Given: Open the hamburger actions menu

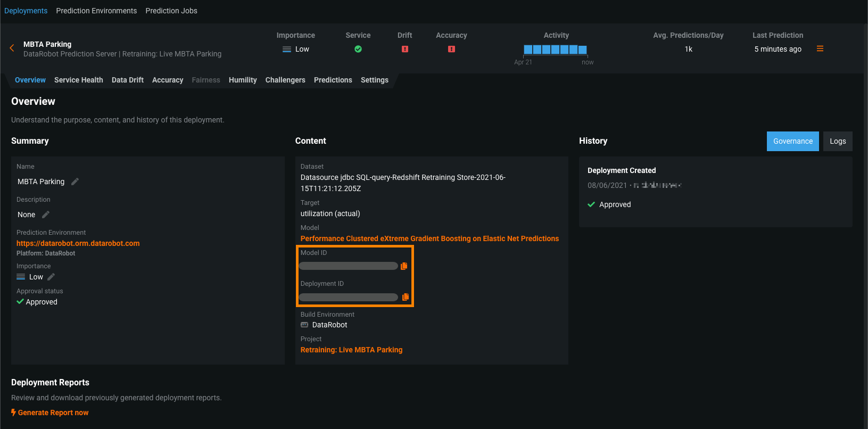Looking at the screenshot, I should click(820, 49).
